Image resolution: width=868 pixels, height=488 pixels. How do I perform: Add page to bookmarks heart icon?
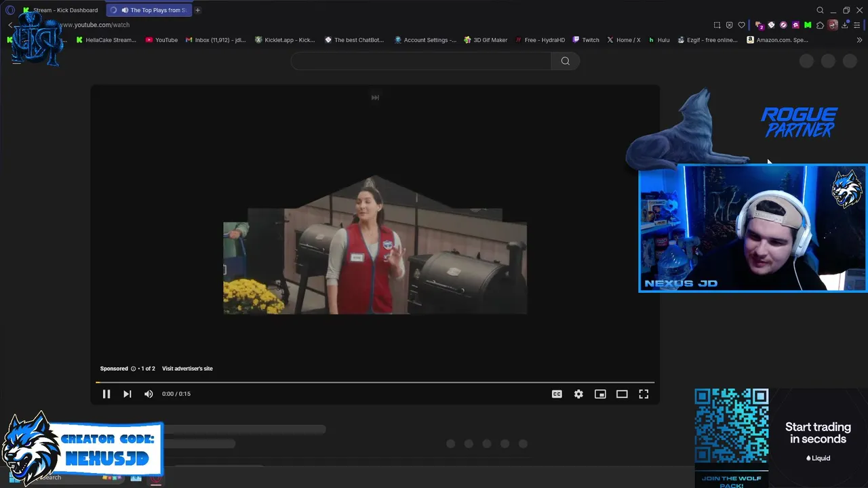tap(742, 25)
